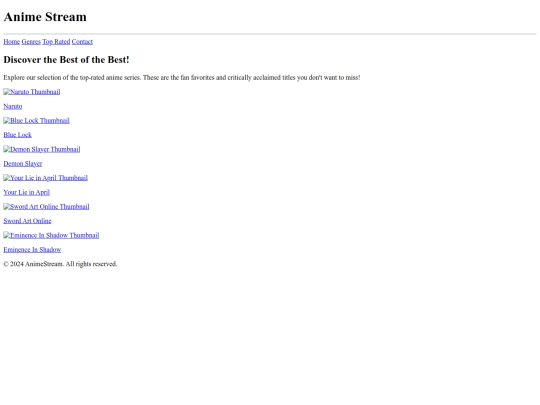Image resolution: width=540 pixels, height=405 pixels.
Task: Click the 2024 AnimeStream copyright footer text
Action: pyautogui.click(x=60, y=264)
